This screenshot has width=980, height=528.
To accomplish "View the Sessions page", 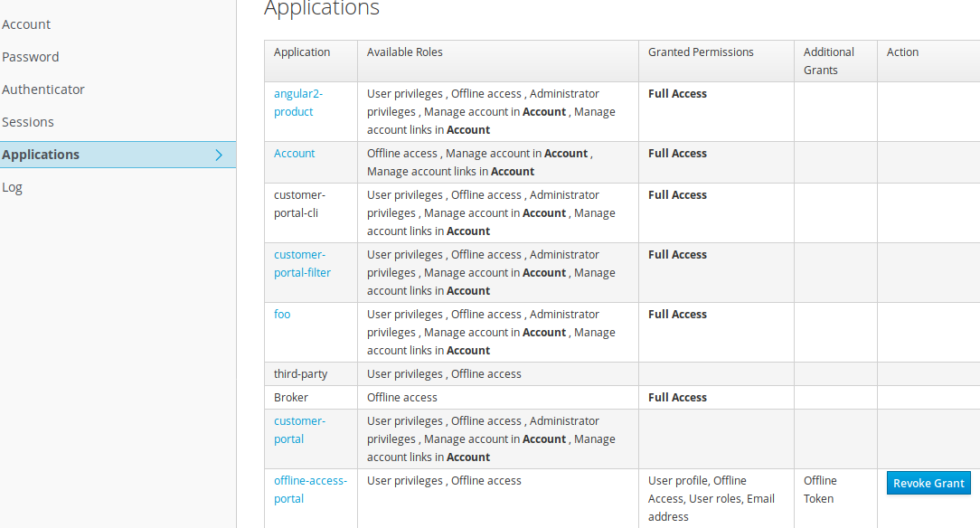I will pyautogui.click(x=28, y=122).
